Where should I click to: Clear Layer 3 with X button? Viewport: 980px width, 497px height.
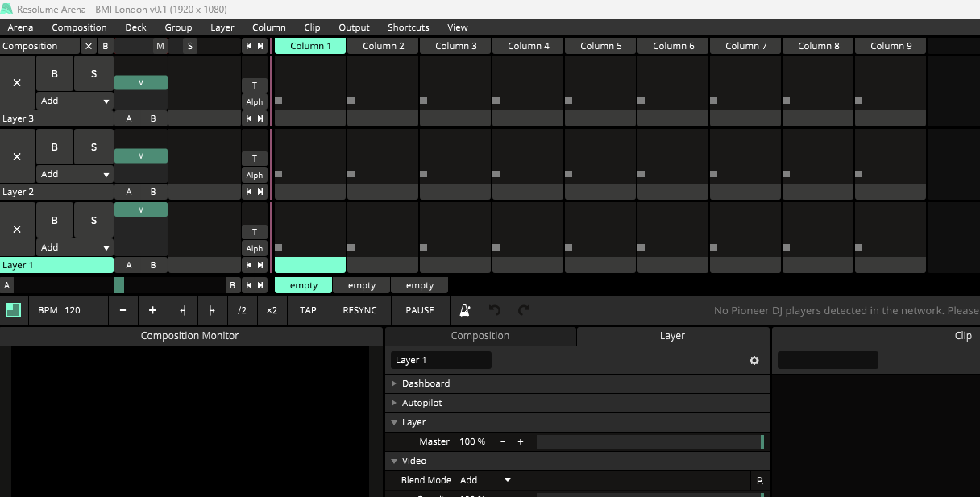17,83
